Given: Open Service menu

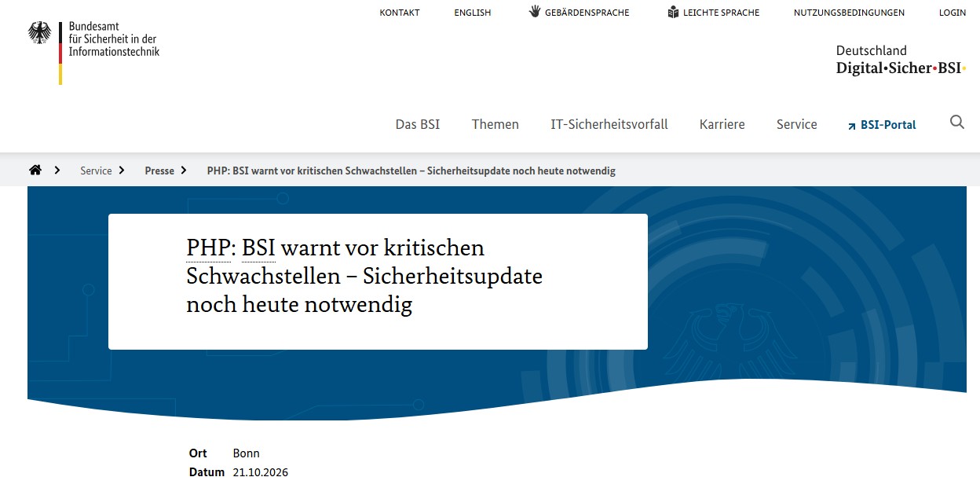Looking at the screenshot, I should point(797,124).
